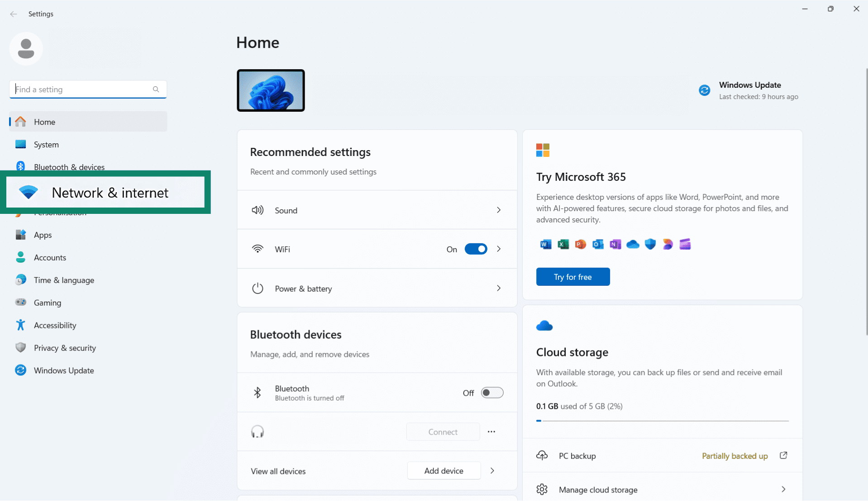Screen dimensions: 868x501
Task: Expand Manage cloud storage options
Action: tap(783, 489)
